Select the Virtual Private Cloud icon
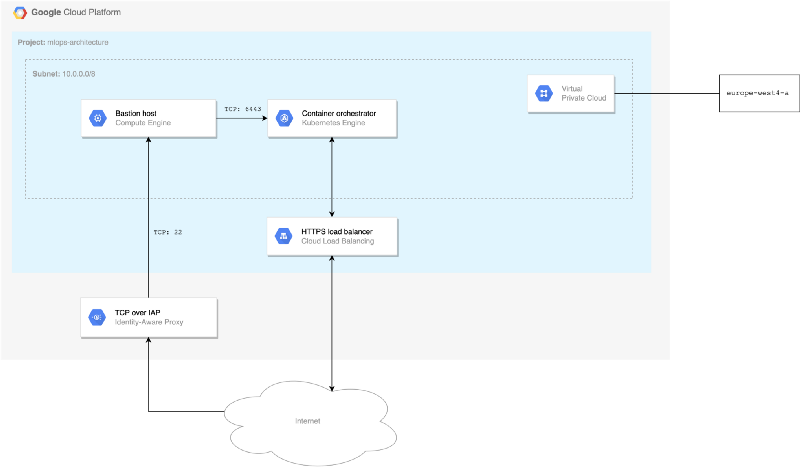This screenshot has width=800, height=471. point(544,93)
